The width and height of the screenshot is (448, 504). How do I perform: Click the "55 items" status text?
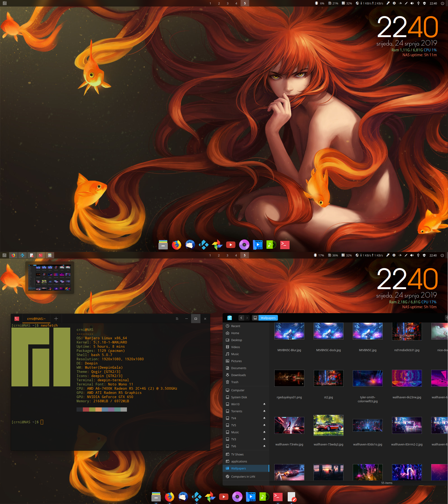[387, 483]
